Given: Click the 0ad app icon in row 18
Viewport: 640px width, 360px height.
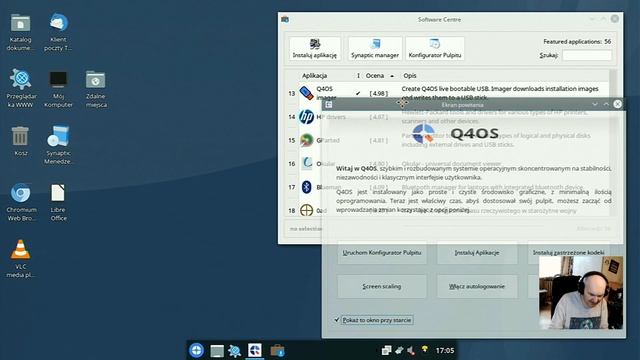Looking at the screenshot, I should tap(307, 210).
